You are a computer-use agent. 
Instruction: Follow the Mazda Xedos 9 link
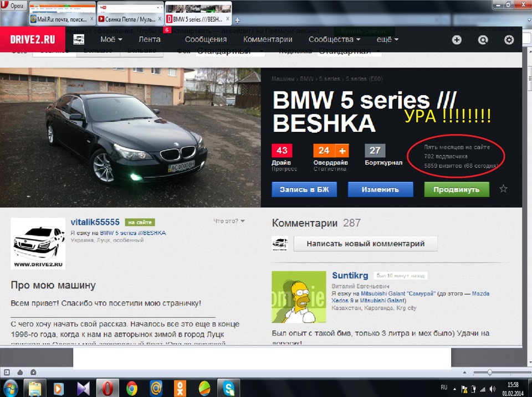(x=411, y=297)
